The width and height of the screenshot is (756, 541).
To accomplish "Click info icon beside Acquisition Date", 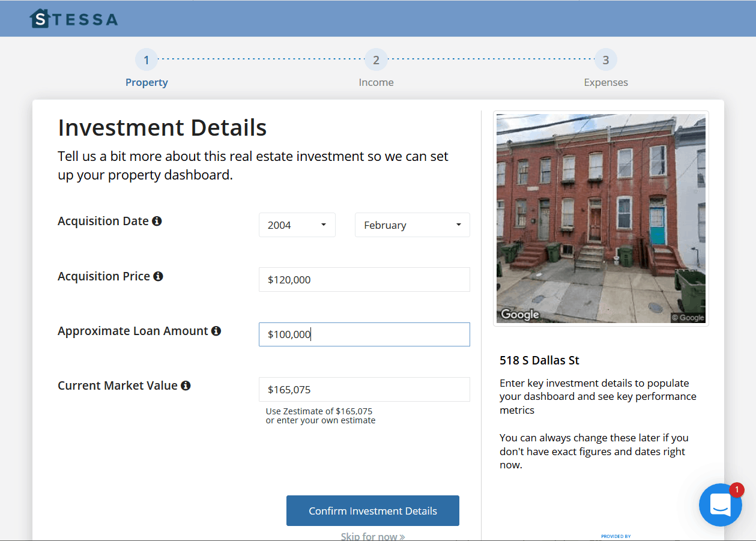I will [x=157, y=221].
